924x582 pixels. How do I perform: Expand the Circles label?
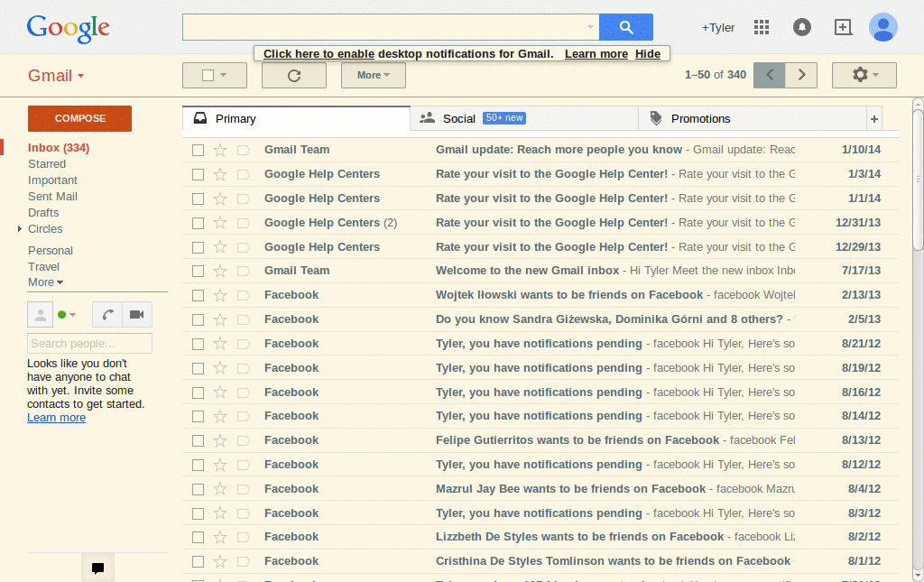tap(20, 228)
